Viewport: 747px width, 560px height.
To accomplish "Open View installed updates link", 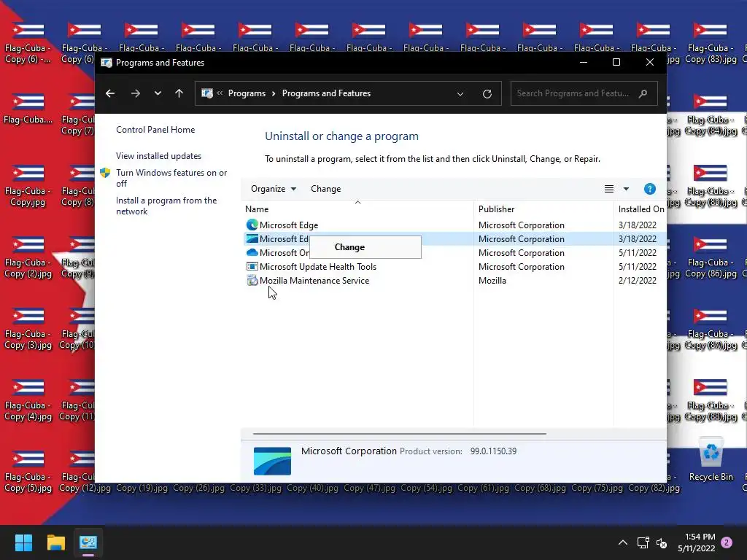I will tap(158, 156).
